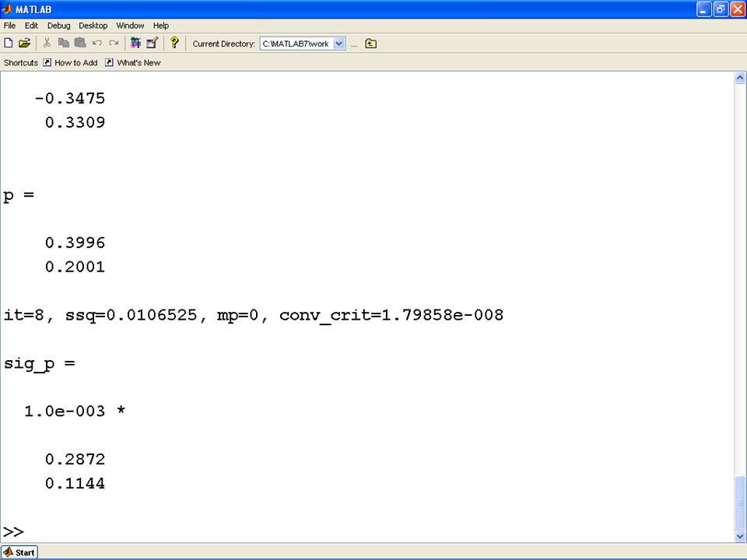Click the Paste clipboard icon
747x560 pixels.
tap(80, 44)
